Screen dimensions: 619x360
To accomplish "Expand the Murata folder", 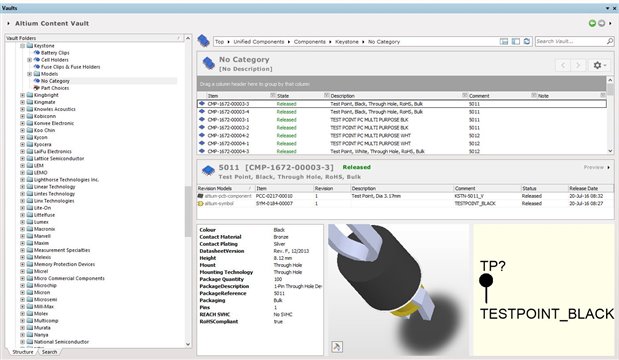I will click(x=23, y=328).
